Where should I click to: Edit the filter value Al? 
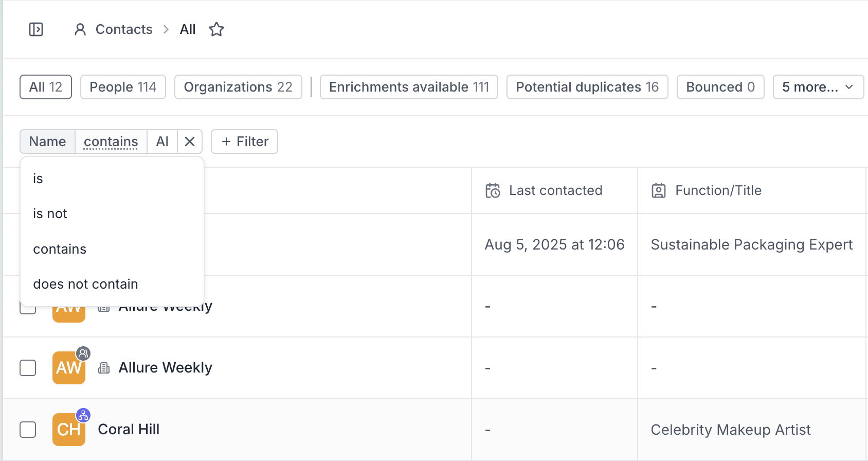162,141
